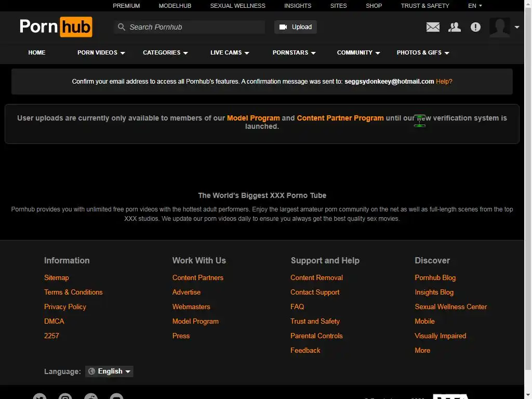532x399 pixels.
Task: Open Parental Controls footer link
Action: click(x=316, y=336)
